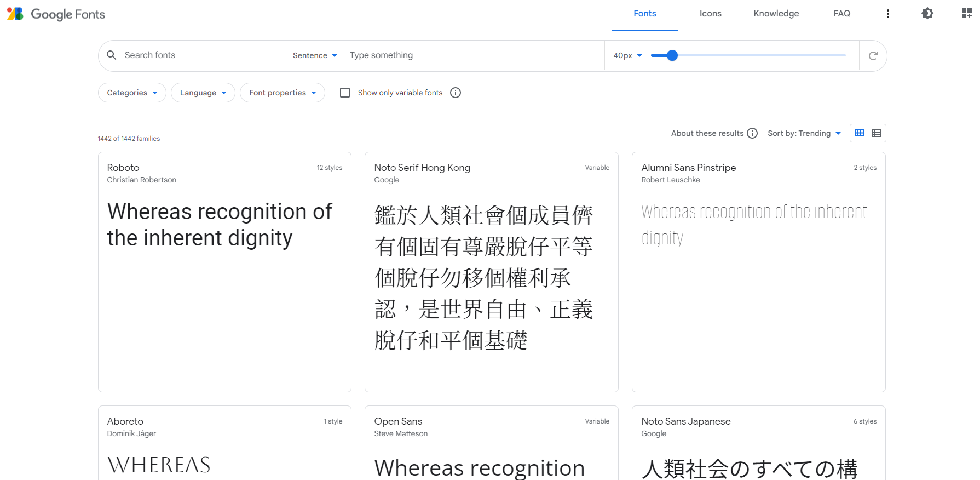The image size is (980, 480).
Task: Open the three-dot more options menu
Action: click(x=887, y=14)
